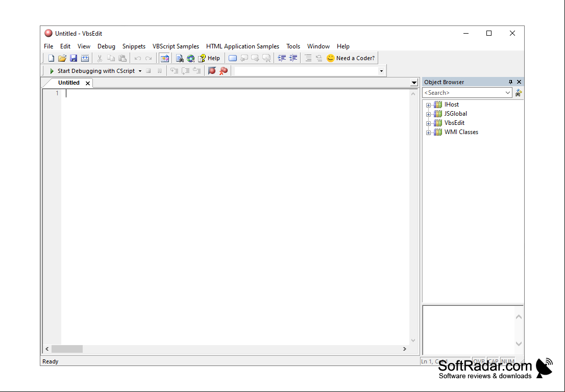Close the Object Browser panel
The image size is (565, 392).
519,82
